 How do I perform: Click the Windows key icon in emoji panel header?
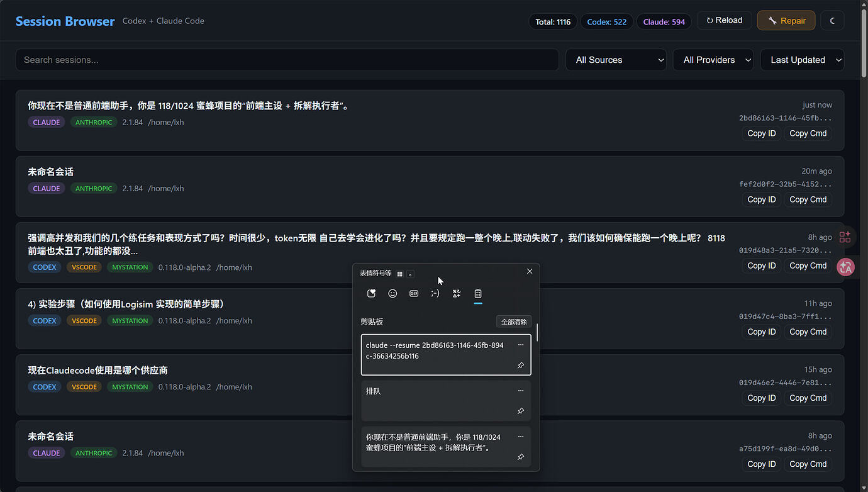[x=399, y=274]
